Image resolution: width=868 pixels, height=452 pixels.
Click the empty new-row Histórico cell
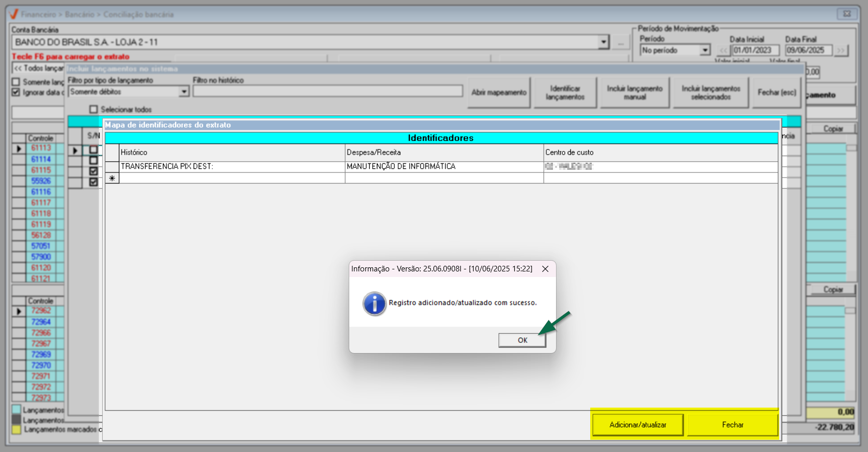pos(232,178)
